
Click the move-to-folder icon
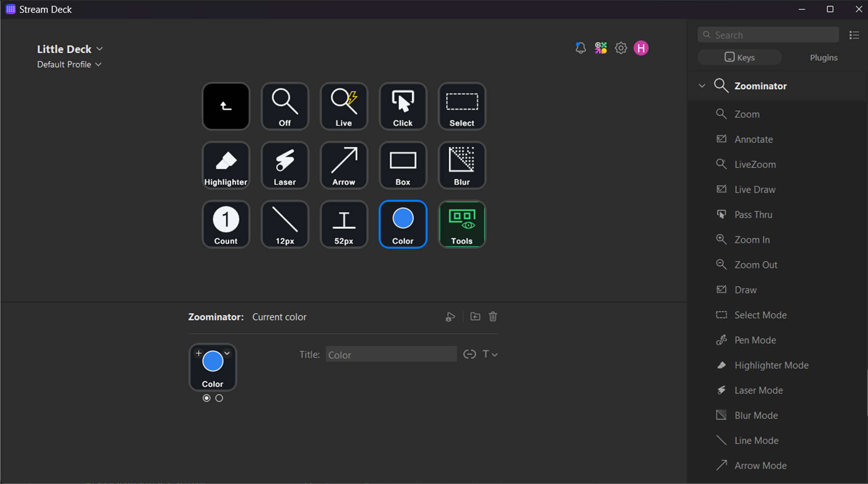(475, 316)
